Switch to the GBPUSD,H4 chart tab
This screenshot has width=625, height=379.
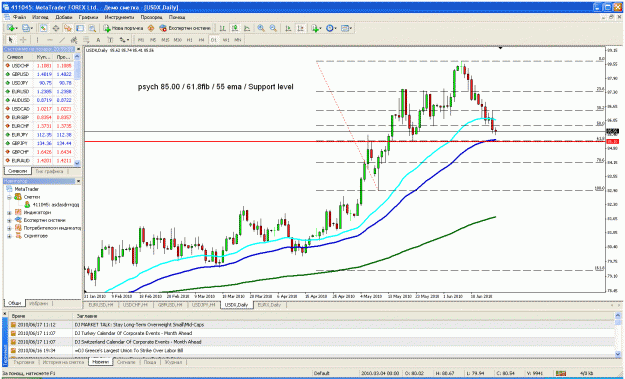coord(170,304)
